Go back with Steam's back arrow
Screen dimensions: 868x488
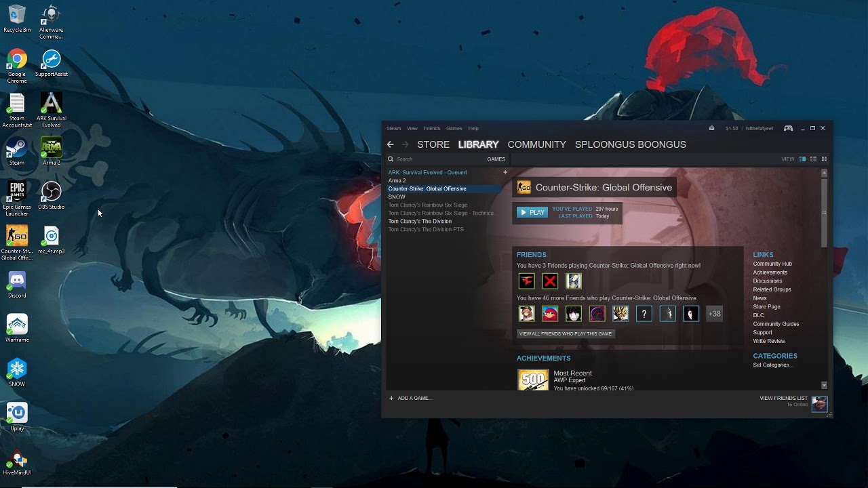pyautogui.click(x=390, y=144)
